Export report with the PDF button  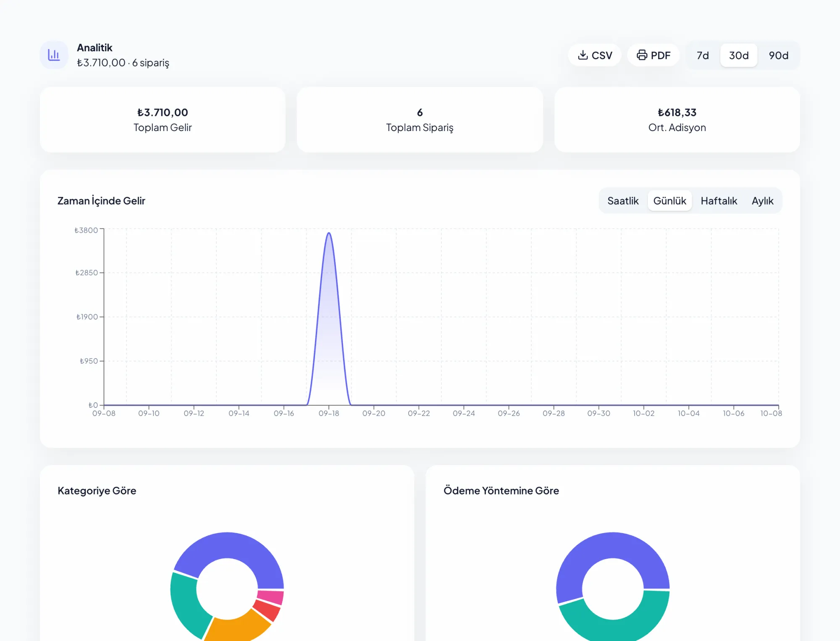click(653, 55)
